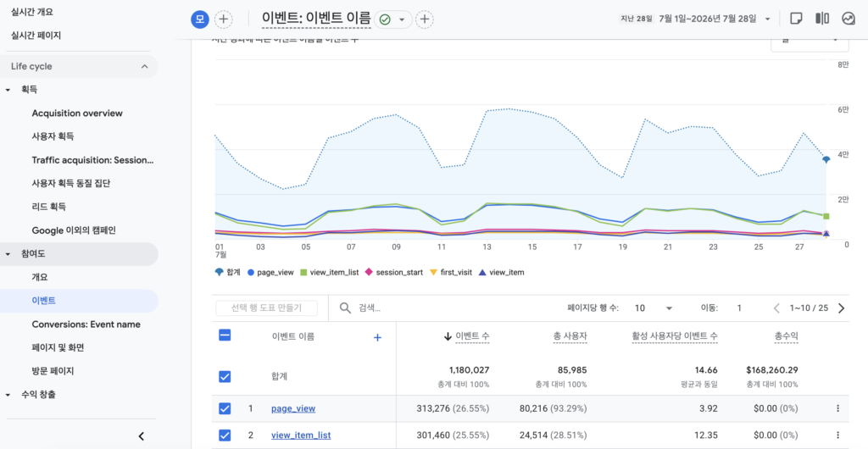This screenshot has height=449, width=868.
Task: Click 선택 행 도표 만들기 button
Action: tap(267, 308)
